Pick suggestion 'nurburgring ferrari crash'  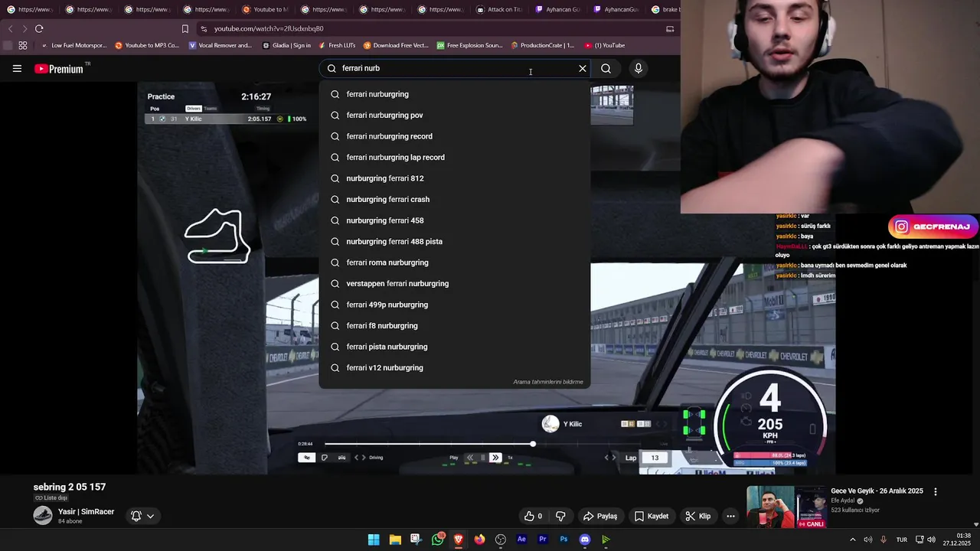pyautogui.click(x=455, y=199)
